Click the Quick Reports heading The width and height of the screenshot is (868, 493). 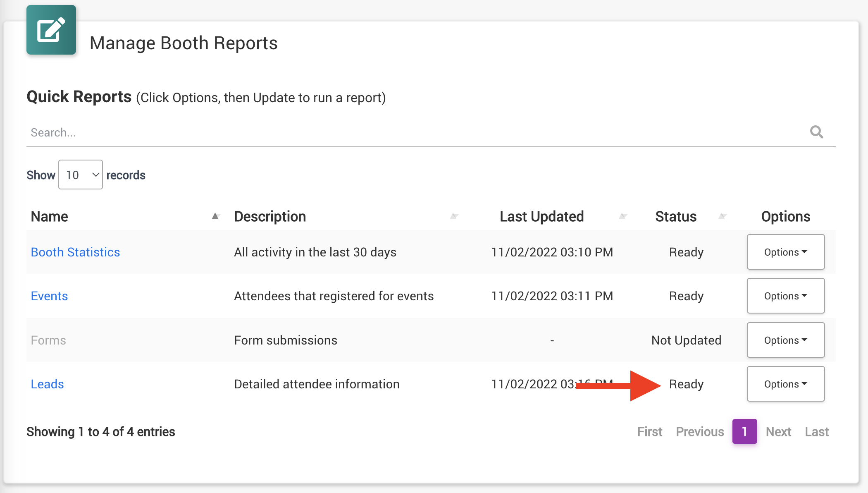point(79,96)
